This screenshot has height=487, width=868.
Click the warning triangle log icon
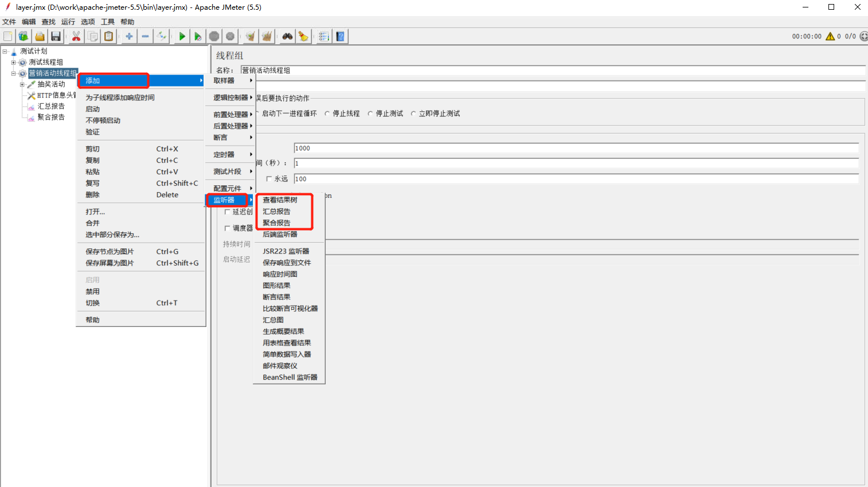click(x=830, y=36)
